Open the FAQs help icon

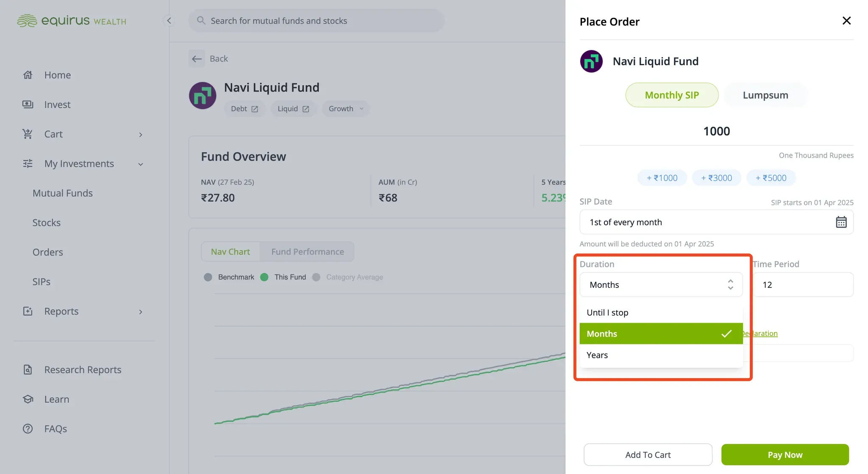click(28, 429)
